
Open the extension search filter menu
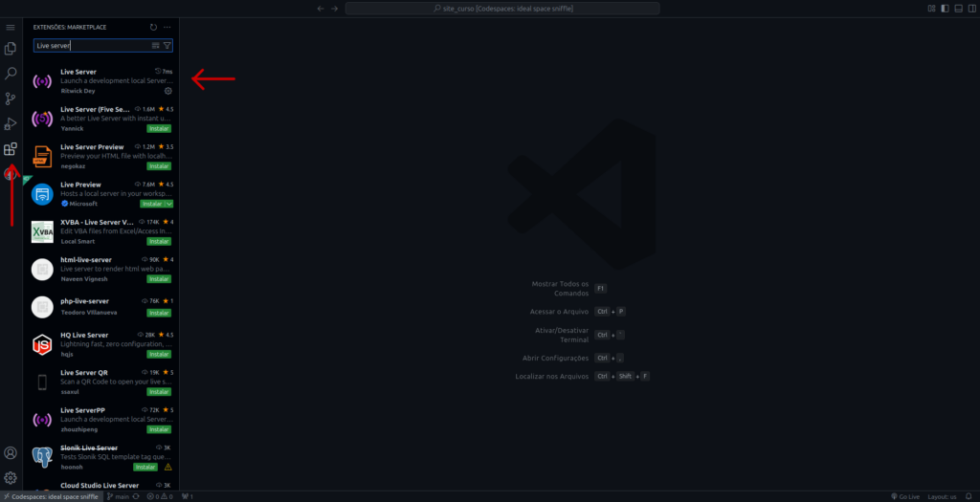(167, 46)
